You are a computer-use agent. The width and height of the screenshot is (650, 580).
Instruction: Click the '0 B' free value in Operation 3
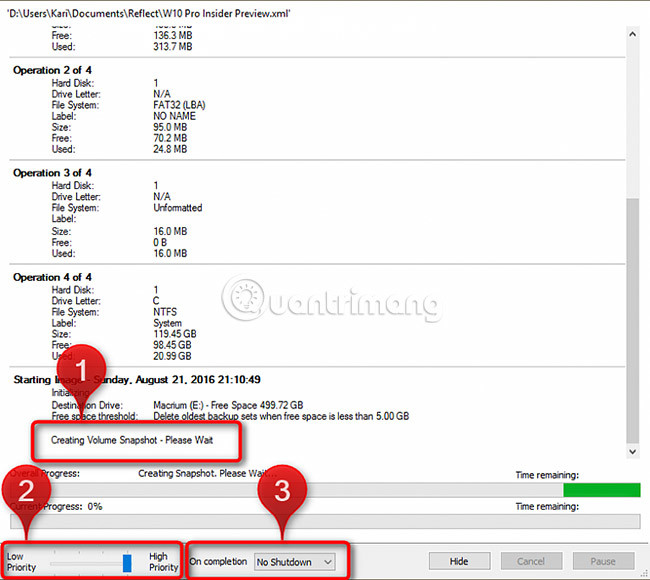tap(160, 242)
